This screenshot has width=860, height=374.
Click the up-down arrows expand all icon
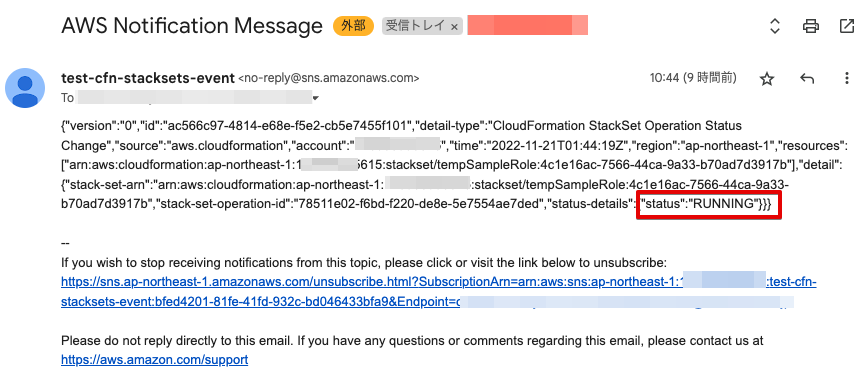774,26
